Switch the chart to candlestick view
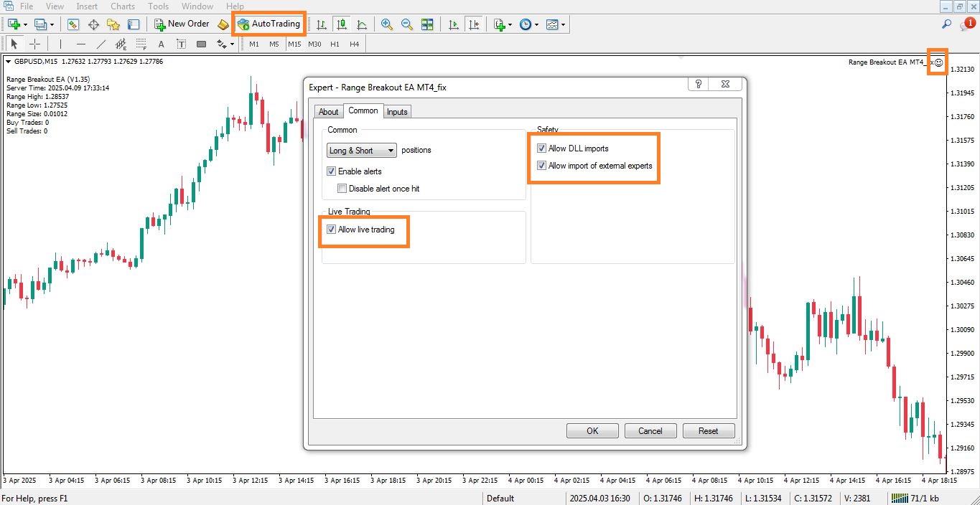This screenshot has height=505, width=980. click(x=342, y=24)
